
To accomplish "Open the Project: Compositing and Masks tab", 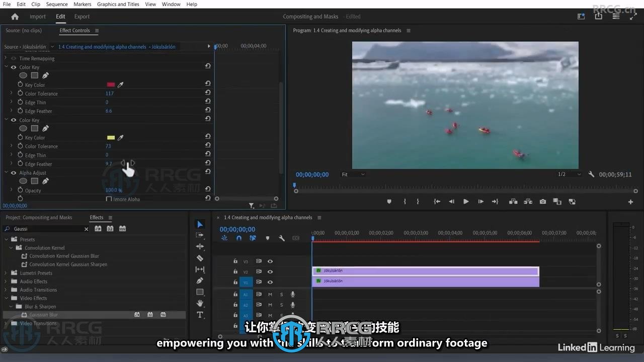I will point(39,218).
